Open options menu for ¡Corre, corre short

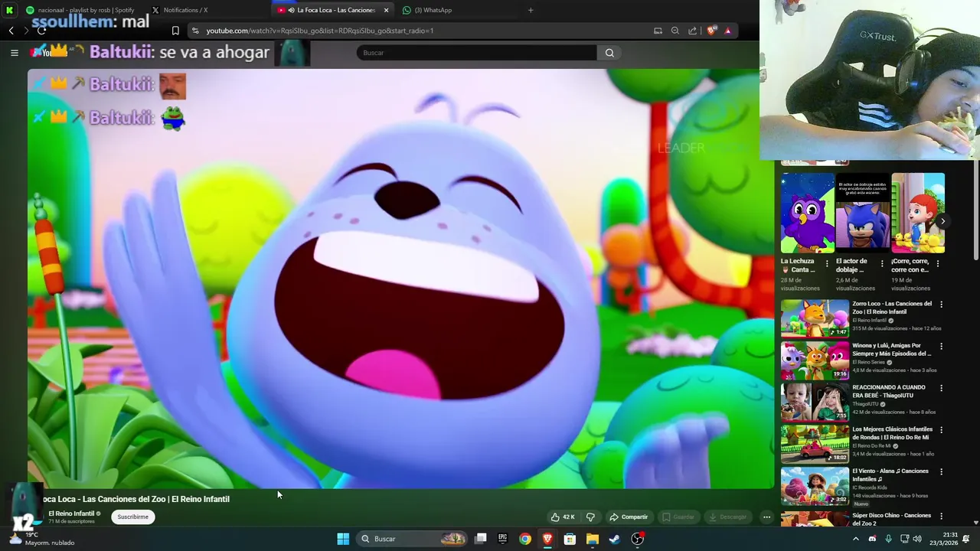938,263
